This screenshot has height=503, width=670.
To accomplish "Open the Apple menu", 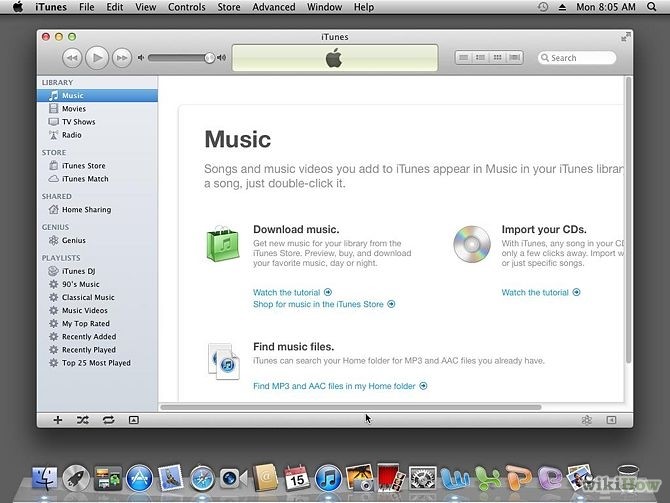I will pos(18,7).
